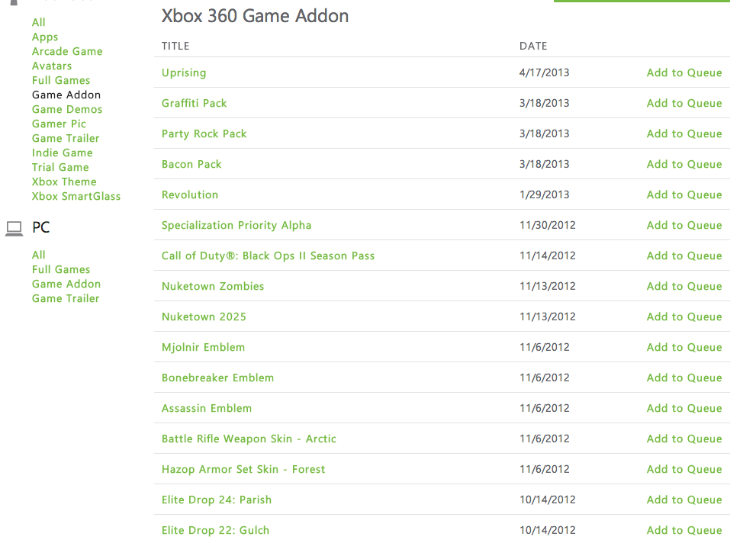756x543 pixels.
Task: Add Elite Drop 24: Parish to queue
Action: click(684, 500)
